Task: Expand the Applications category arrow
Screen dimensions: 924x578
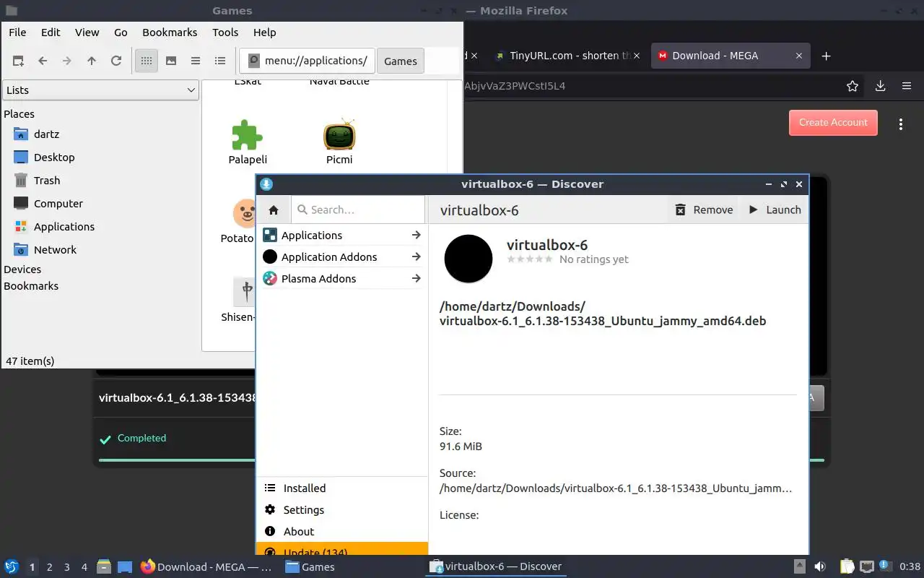Action: coord(416,236)
